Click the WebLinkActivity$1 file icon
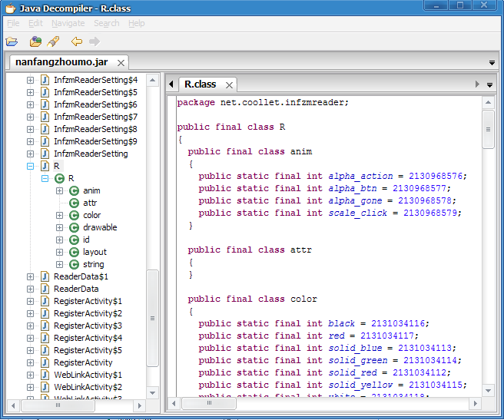 tap(45, 375)
